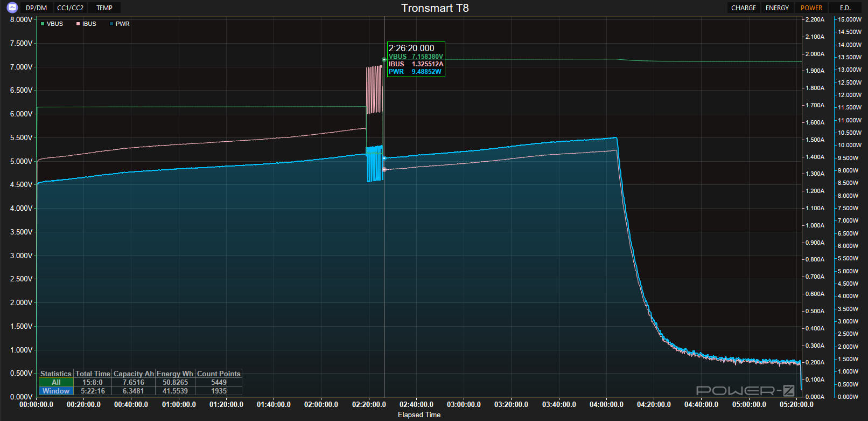This screenshot has height=421, width=868.
Task: Click the 00:00:00.0 time axis label
Action: point(37,404)
